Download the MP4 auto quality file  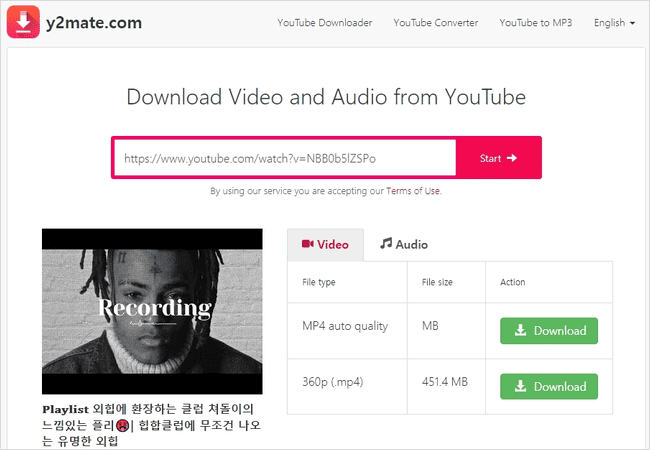point(549,331)
